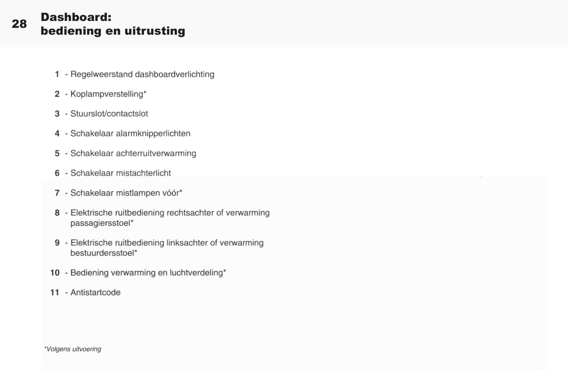Click the word "bestuurdersstoel*"
Screen dimensions: 568x392
coord(103,253)
